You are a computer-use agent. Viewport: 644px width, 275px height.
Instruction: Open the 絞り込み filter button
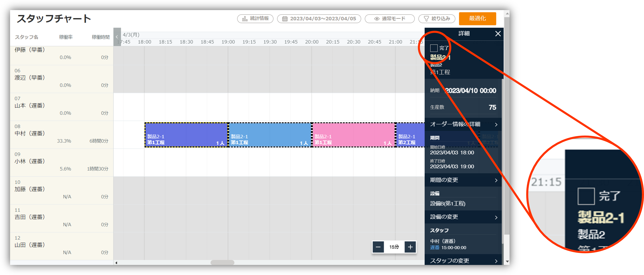pyautogui.click(x=437, y=19)
